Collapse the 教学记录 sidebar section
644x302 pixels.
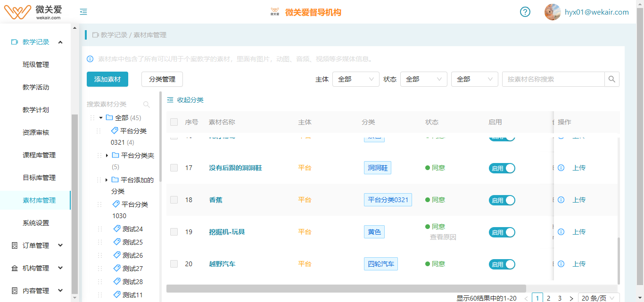(60, 42)
